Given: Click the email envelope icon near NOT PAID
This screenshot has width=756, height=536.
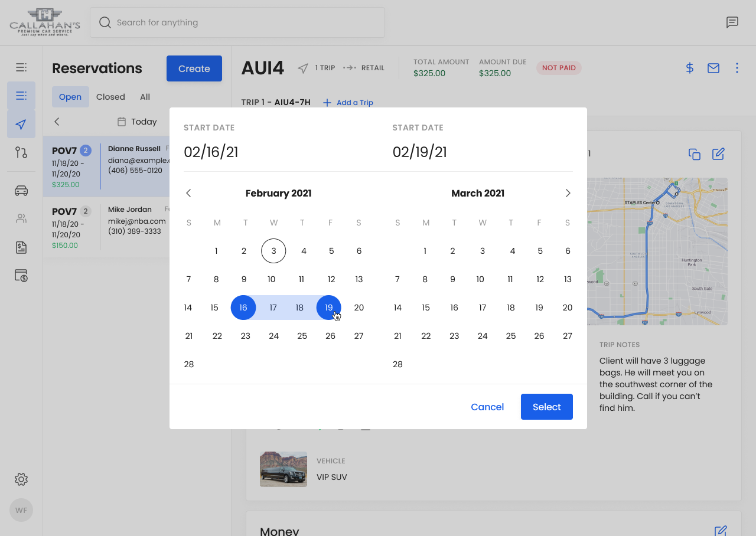Looking at the screenshot, I should (713, 68).
